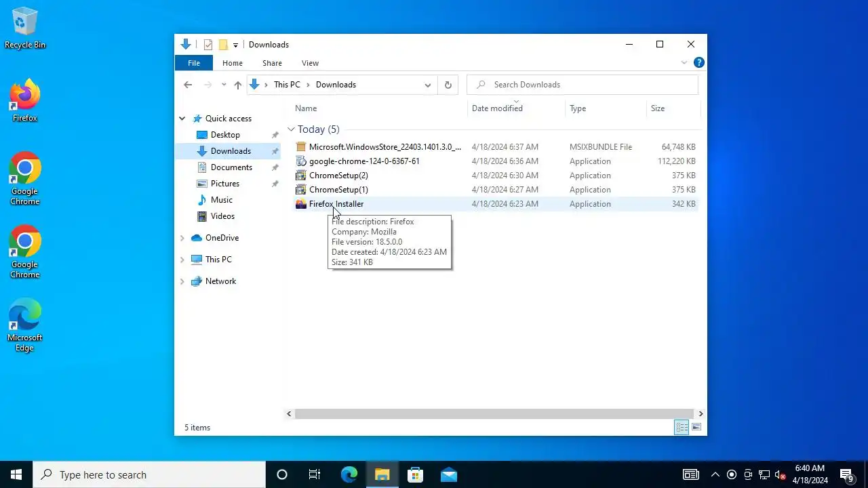Viewport: 868px width, 488px height.
Task: Click Downloads in the address breadcrumb
Action: (x=336, y=85)
